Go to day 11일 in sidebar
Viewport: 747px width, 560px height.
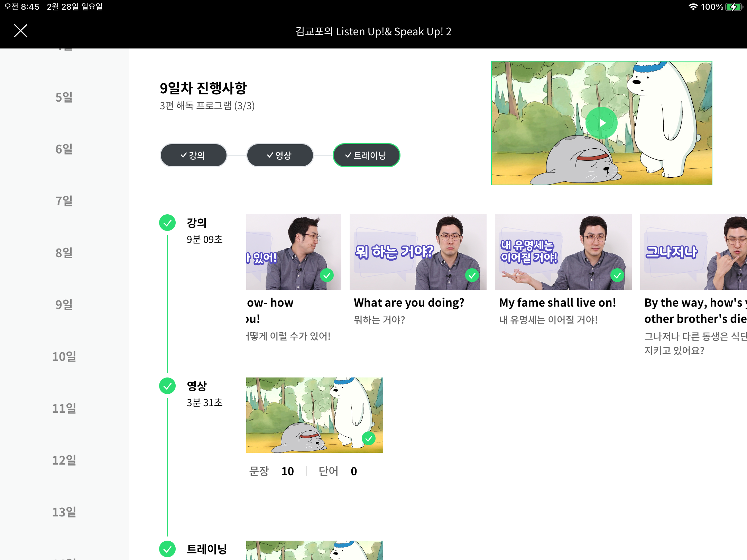click(x=64, y=408)
